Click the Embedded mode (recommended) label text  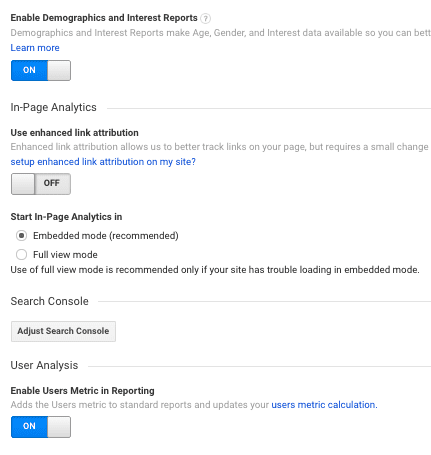pyautogui.click(x=106, y=236)
